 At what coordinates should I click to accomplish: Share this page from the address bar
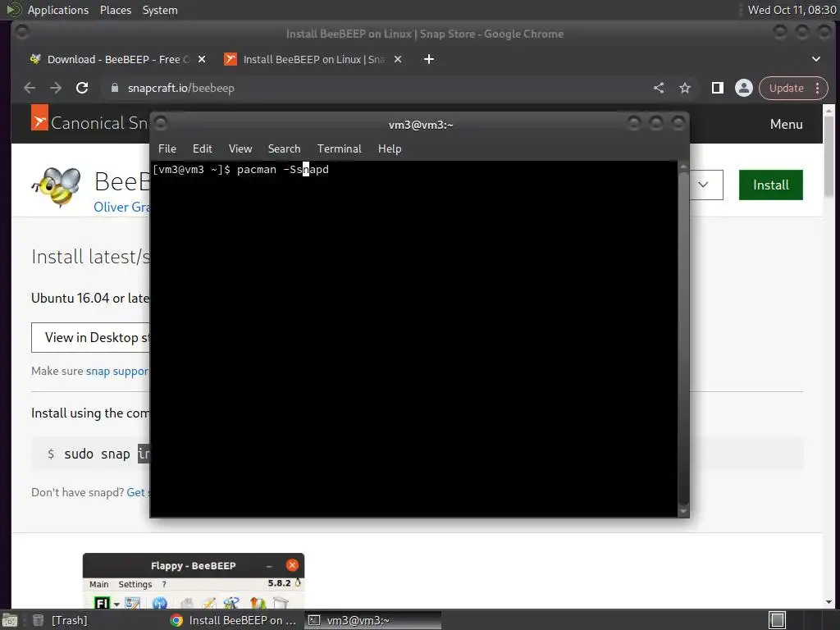659,88
